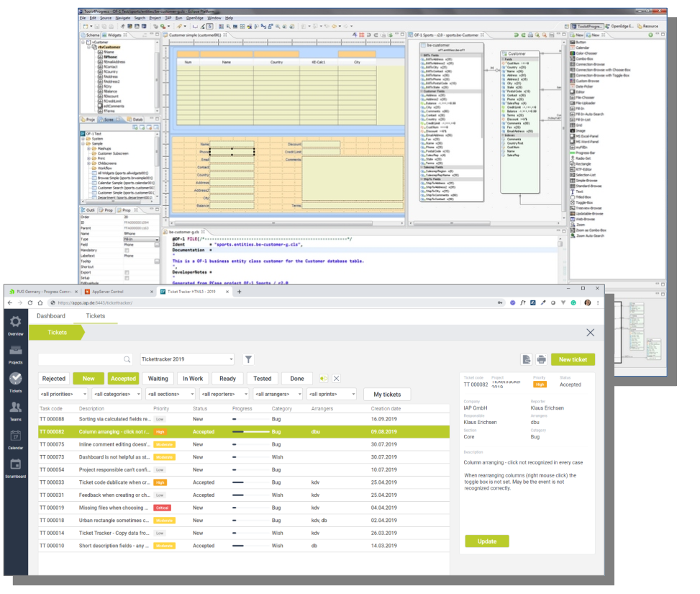The width and height of the screenshot is (700, 594).
Task: Click the Projects sidebar icon
Action: 15,354
